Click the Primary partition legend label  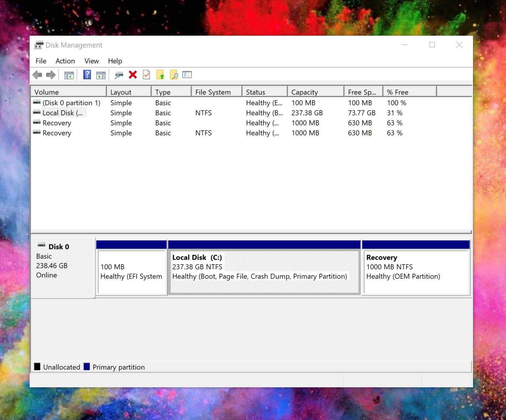[119, 367]
